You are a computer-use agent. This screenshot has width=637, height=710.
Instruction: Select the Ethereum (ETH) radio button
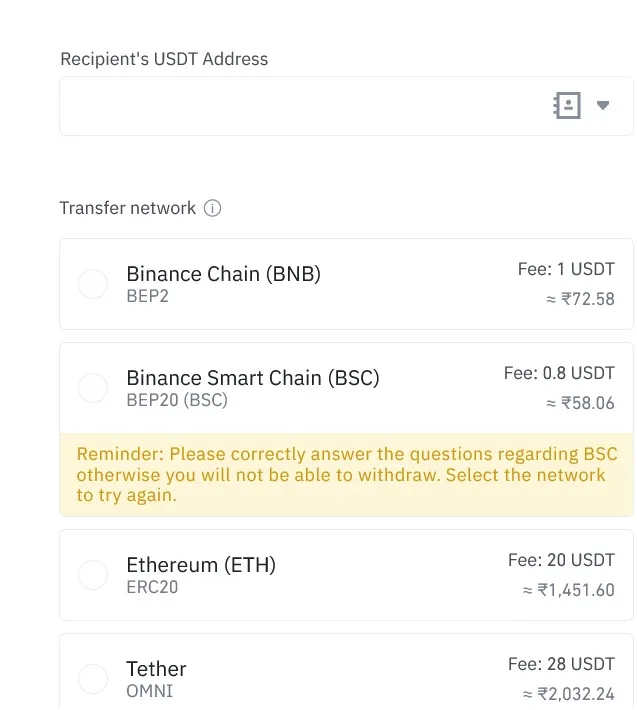click(x=93, y=575)
